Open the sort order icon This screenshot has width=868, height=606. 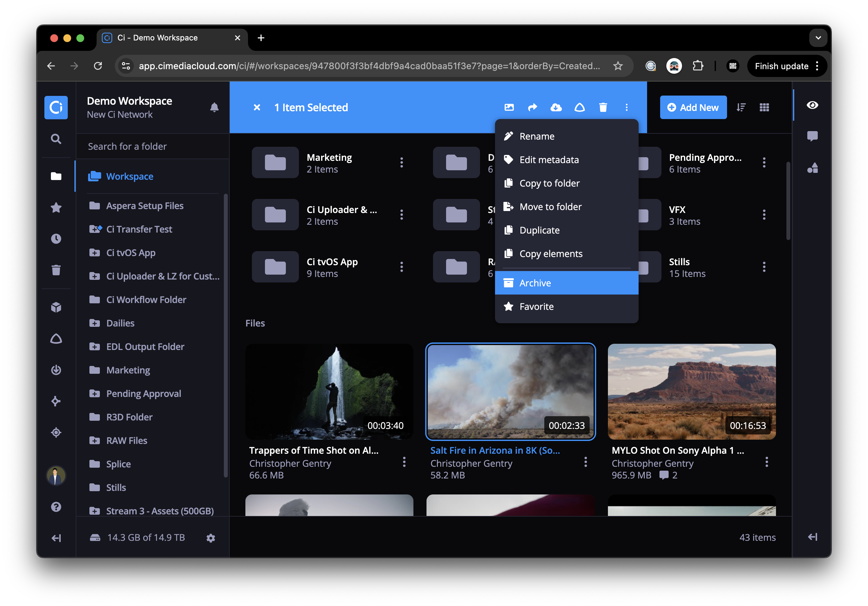[741, 107]
